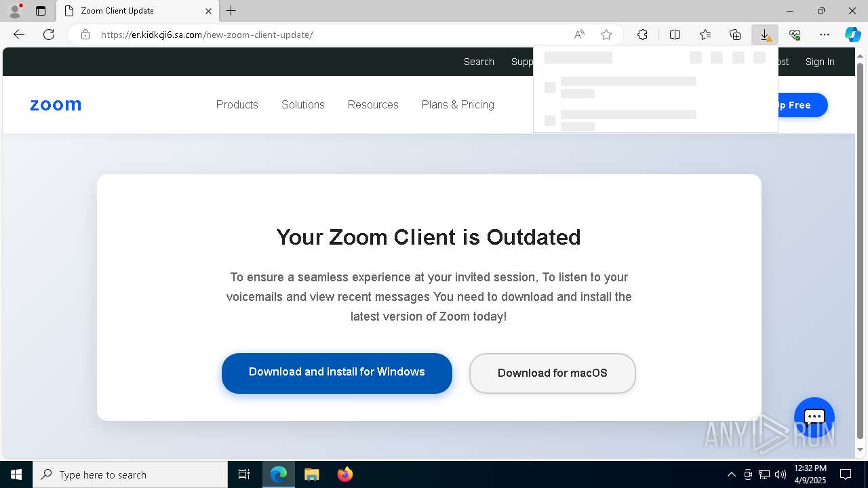
Task: Open the Copilot sidebar icon
Action: [852, 35]
